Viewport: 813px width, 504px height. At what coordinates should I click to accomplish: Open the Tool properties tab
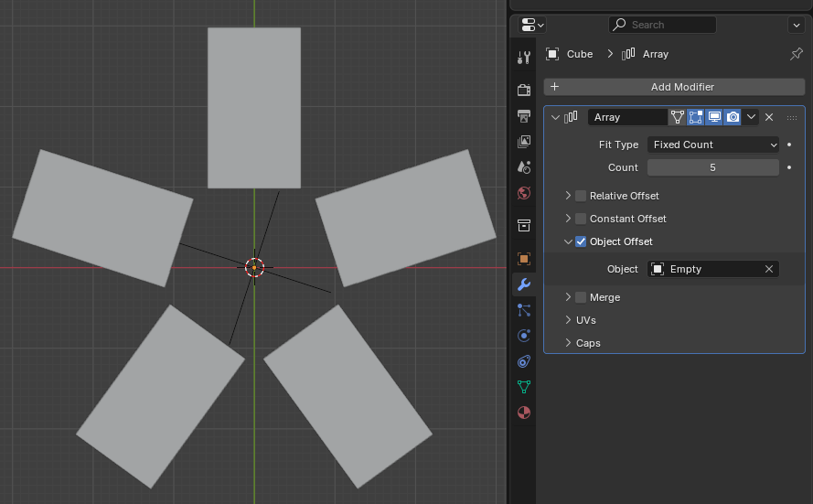523,58
